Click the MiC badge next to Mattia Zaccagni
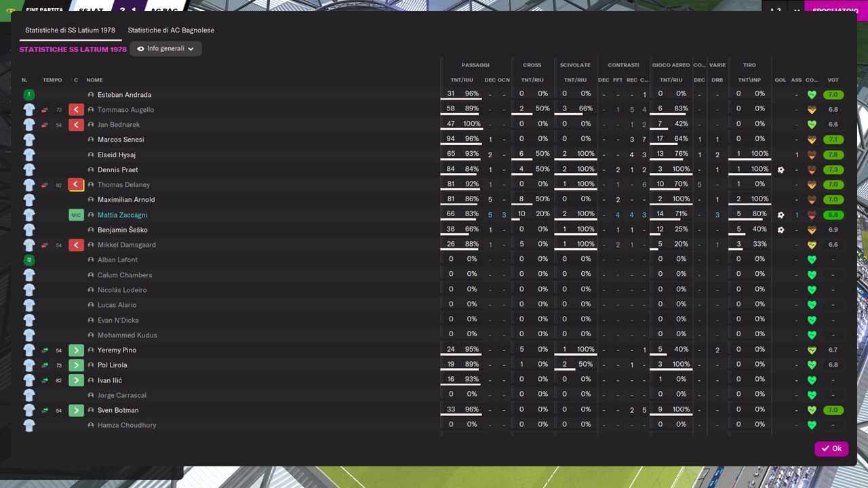 76,215
